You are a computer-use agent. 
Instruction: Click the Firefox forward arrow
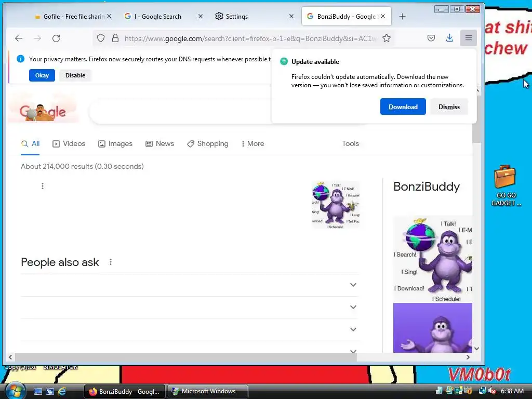point(37,38)
